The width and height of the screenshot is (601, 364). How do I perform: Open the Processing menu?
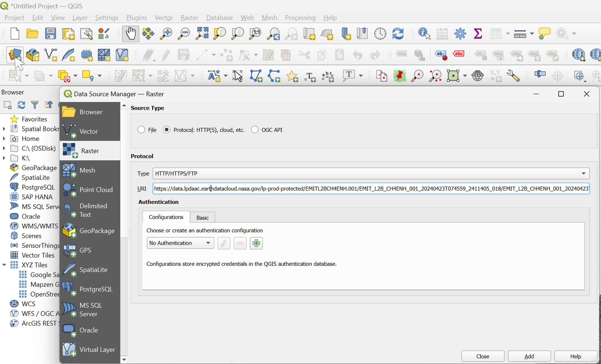pos(300,17)
